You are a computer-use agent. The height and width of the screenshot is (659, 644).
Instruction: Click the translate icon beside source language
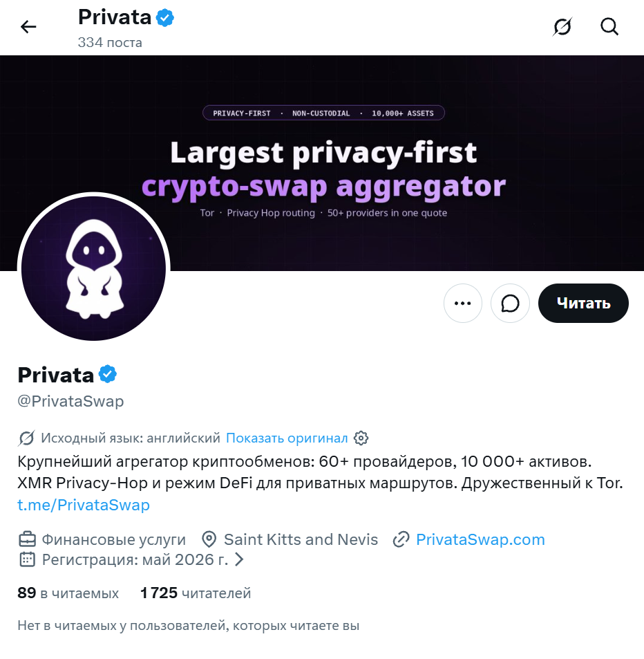click(x=26, y=438)
